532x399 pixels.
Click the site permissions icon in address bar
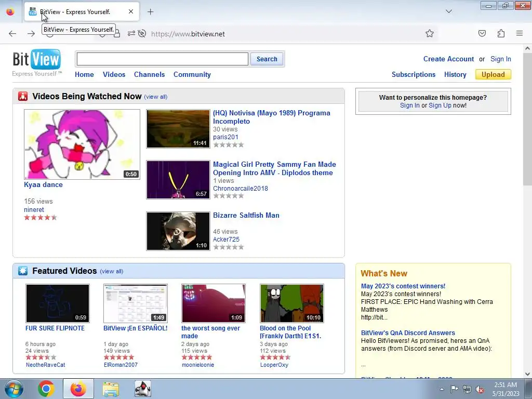[131, 33]
